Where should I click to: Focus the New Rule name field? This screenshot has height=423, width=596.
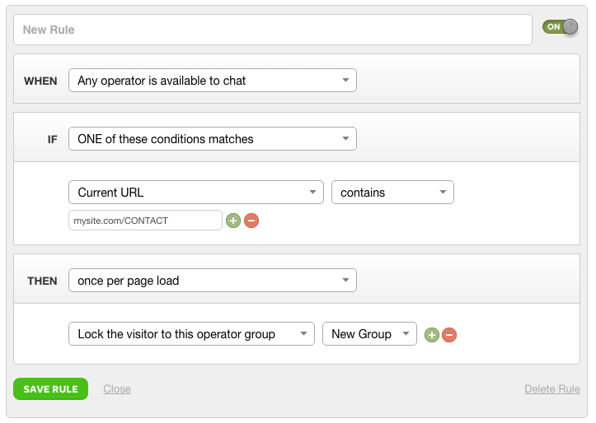(x=273, y=30)
